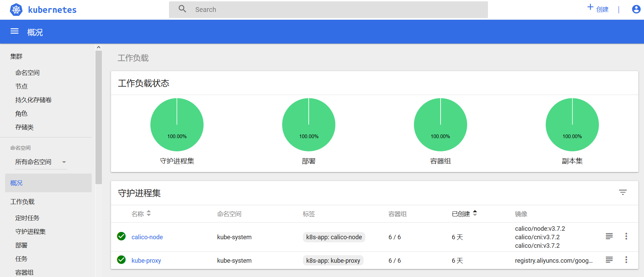The width and height of the screenshot is (644, 277).
Task: Click the 副本集 pie chart
Action: click(572, 125)
